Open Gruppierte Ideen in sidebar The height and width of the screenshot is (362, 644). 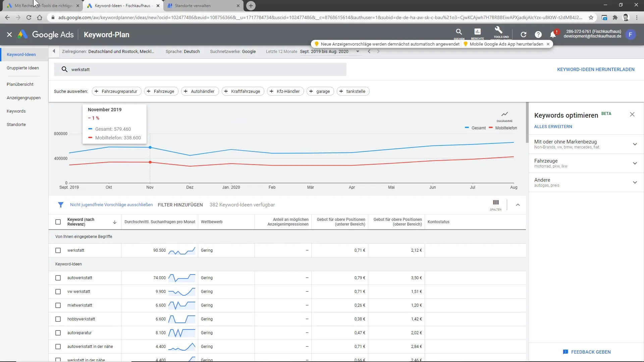tap(23, 68)
